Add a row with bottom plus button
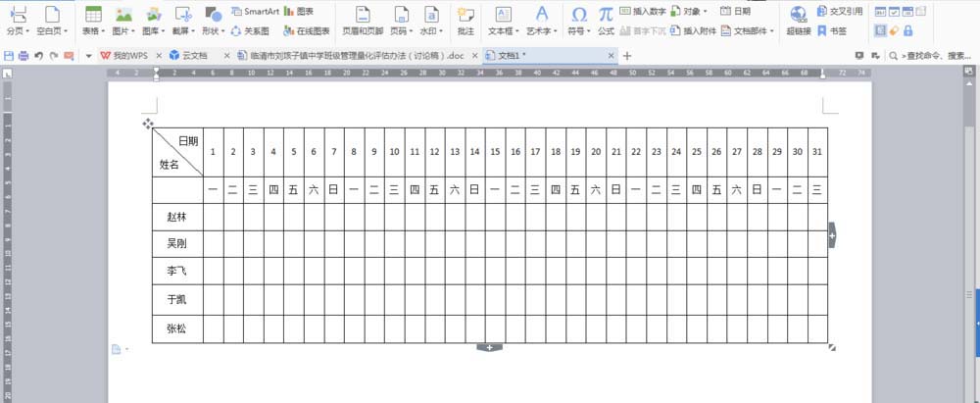 click(489, 347)
